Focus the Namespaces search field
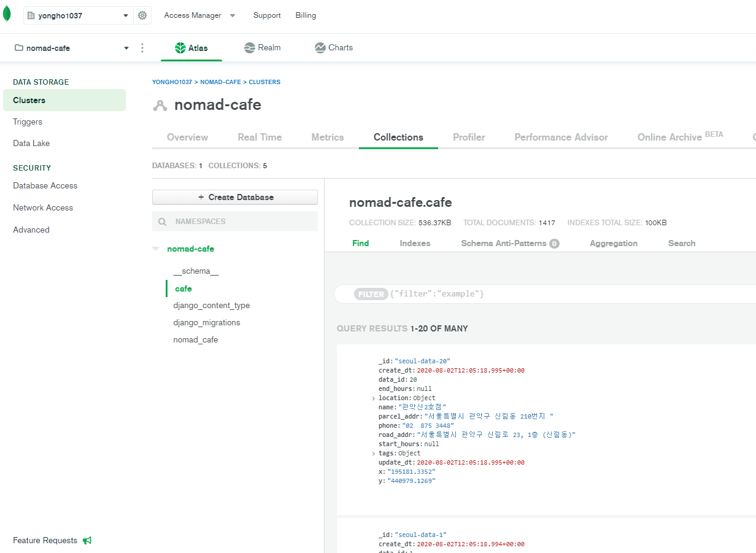 (235, 222)
